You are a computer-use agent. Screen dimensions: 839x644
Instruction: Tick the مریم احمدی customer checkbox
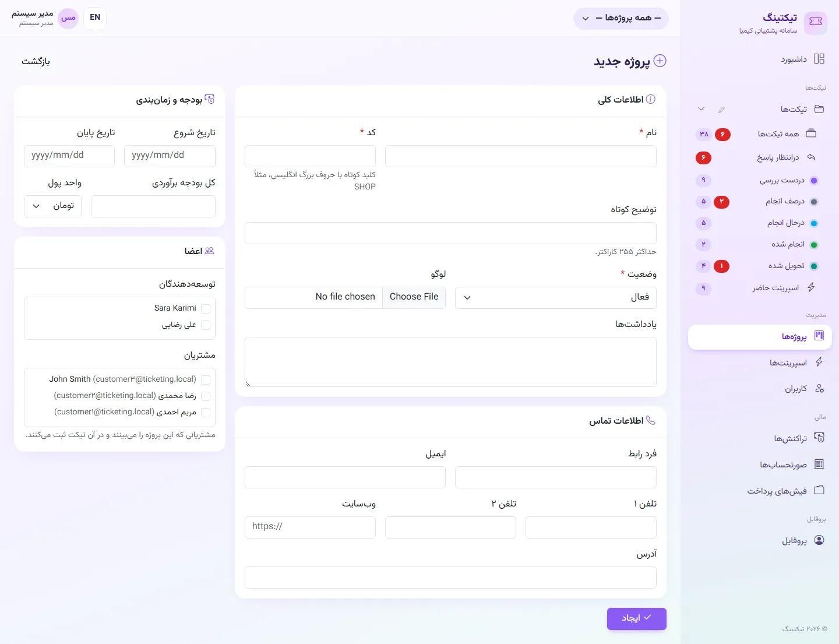pos(206,413)
